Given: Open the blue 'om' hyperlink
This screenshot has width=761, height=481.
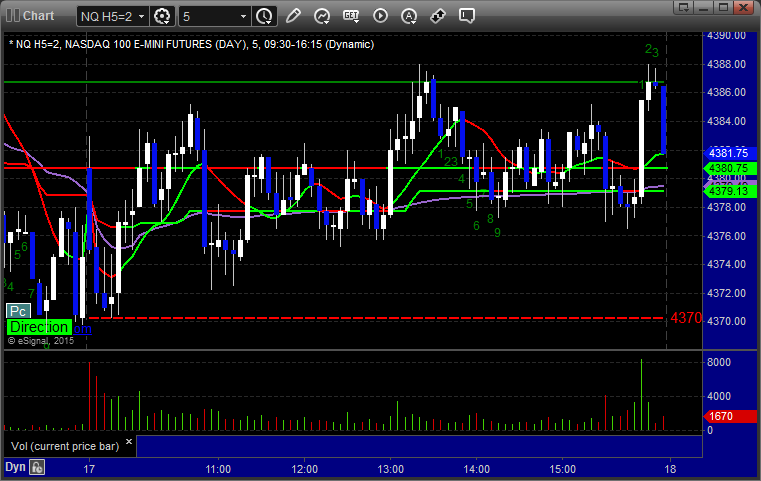Looking at the screenshot, I should (82, 329).
